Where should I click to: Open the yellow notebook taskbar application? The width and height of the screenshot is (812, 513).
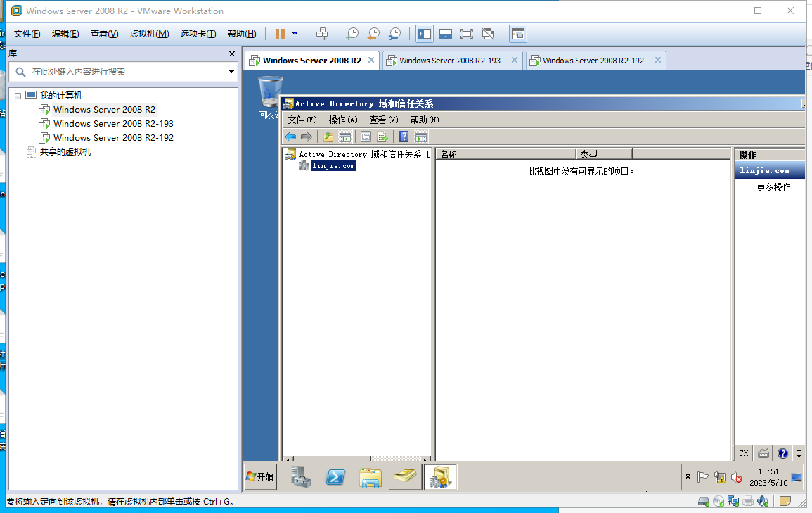405,476
